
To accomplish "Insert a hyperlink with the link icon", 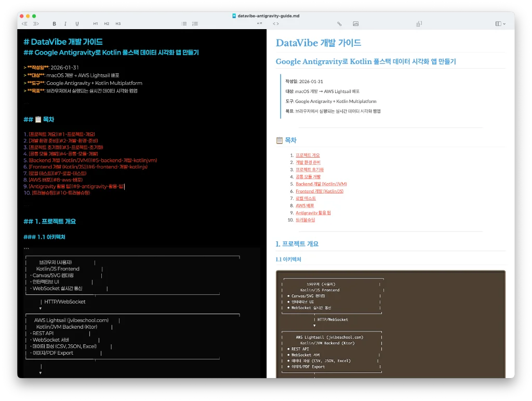I will (x=339, y=24).
